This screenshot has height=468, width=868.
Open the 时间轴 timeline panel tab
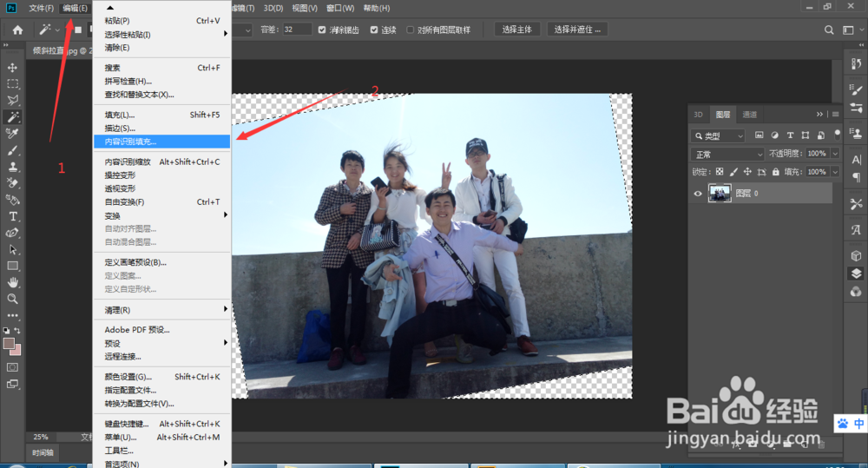[43, 452]
